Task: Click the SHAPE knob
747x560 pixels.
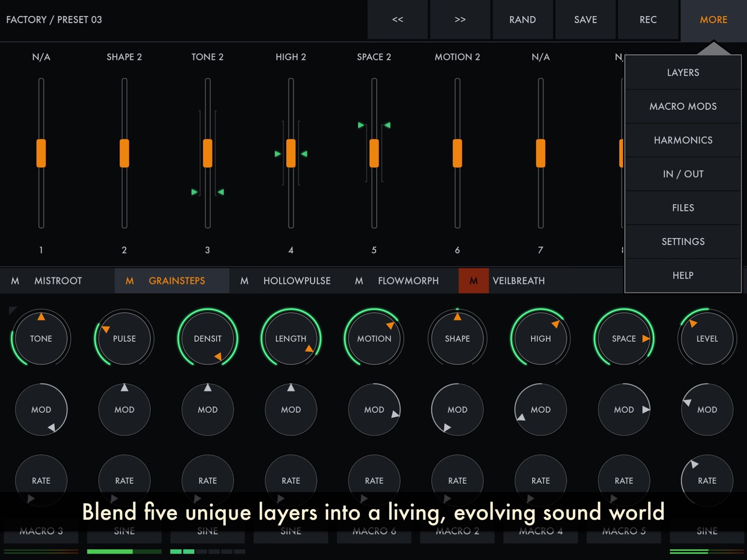Action: click(x=458, y=338)
